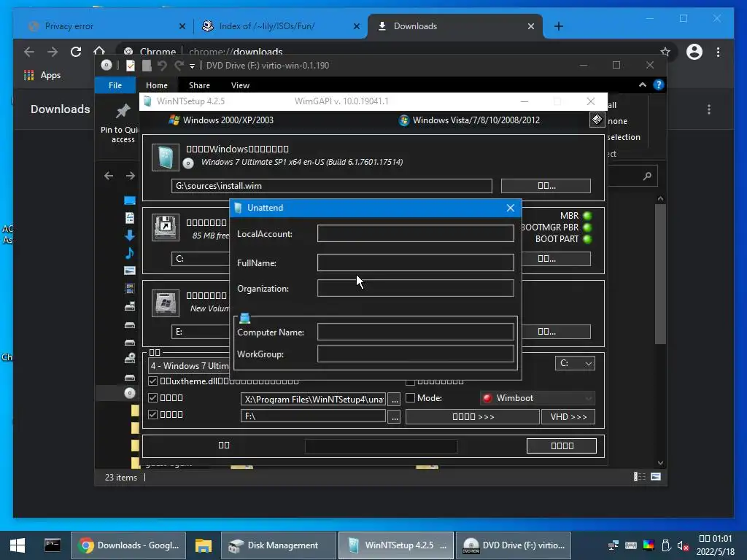Open the Chrome profile avatar
The height and width of the screenshot is (560, 747).
tap(694, 52)
